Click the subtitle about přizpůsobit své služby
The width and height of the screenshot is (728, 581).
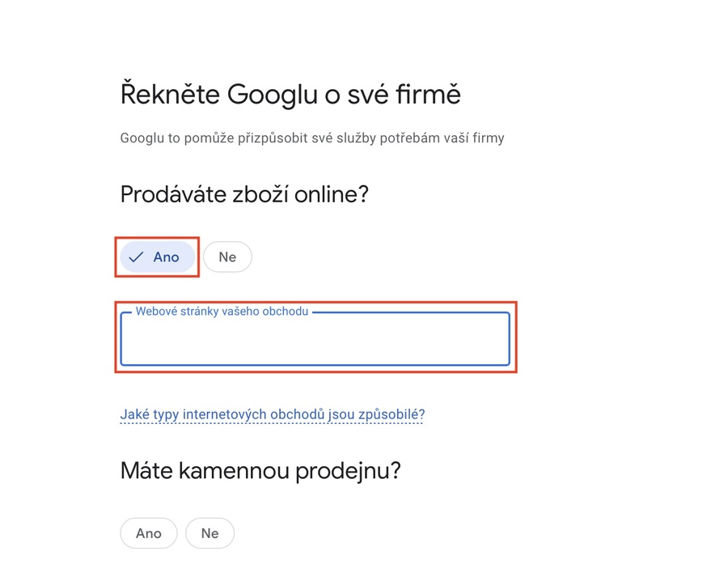pos(311,138)
